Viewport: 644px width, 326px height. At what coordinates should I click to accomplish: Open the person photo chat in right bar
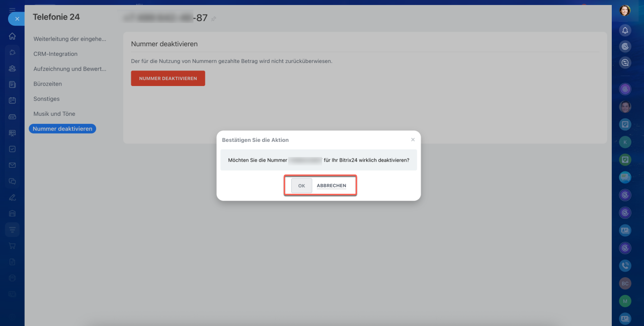[x=625, y=107]
